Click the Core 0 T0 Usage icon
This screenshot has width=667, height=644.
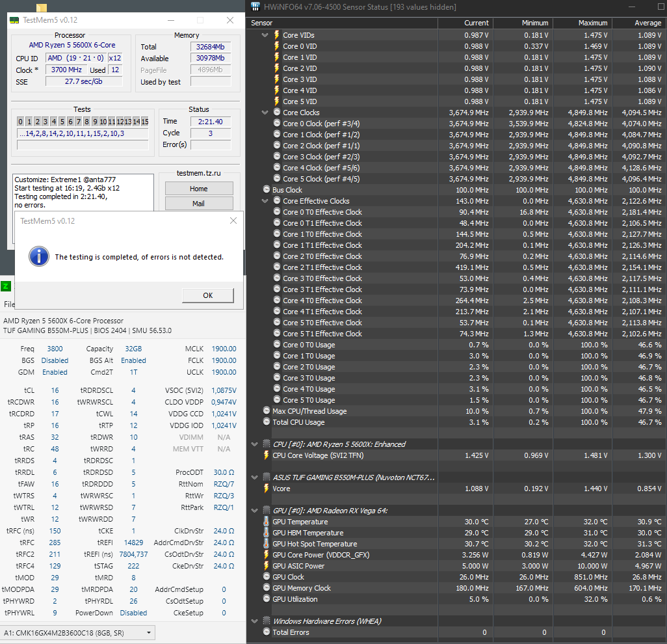[277, 344]
